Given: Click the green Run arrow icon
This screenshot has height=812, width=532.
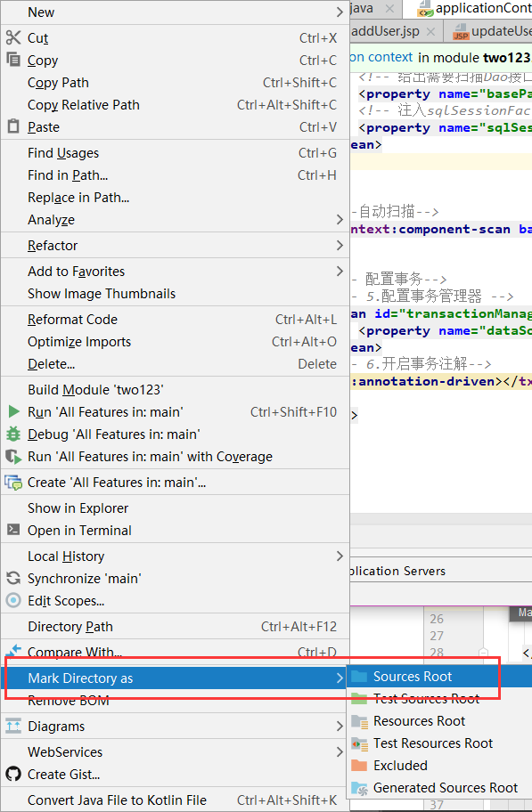Looking at the screenshot, I should click(14, 411).
